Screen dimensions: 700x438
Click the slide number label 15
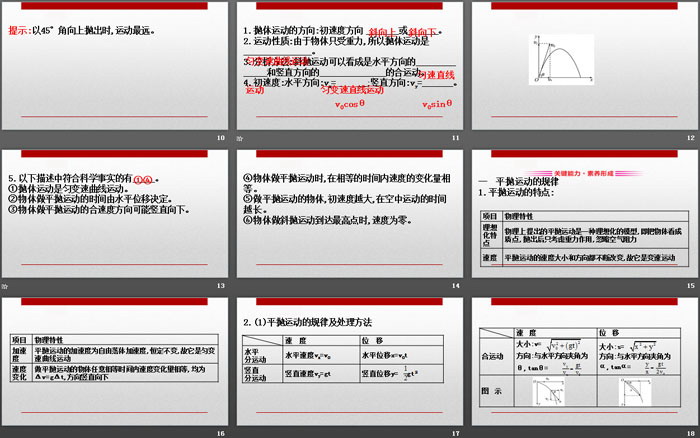click(x=691, y=286)
